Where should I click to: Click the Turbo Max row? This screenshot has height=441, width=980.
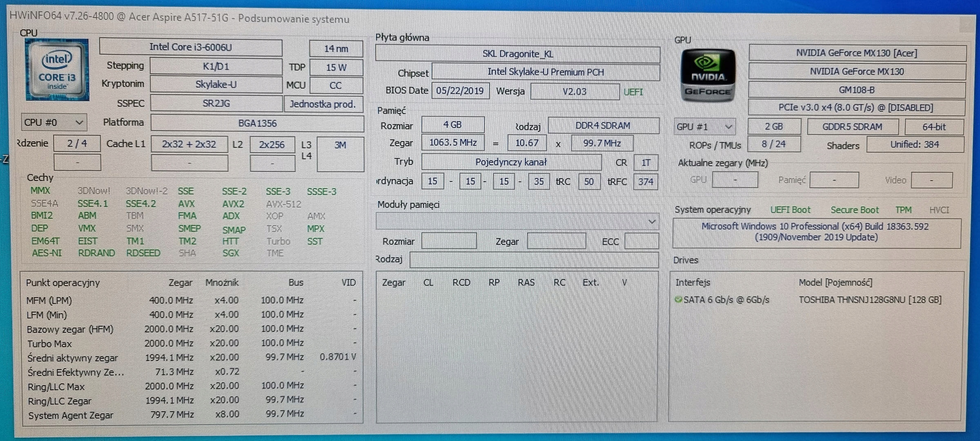[x=192, y=343]
